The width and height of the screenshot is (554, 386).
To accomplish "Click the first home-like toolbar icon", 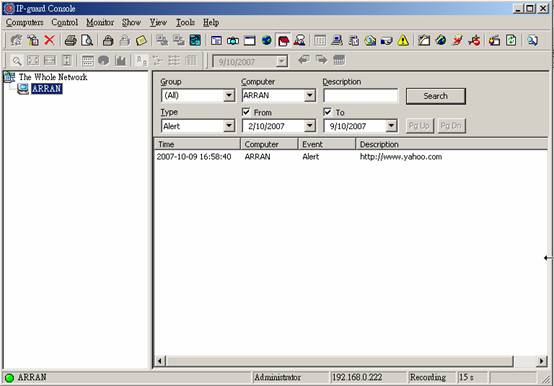I will (16, 40).
